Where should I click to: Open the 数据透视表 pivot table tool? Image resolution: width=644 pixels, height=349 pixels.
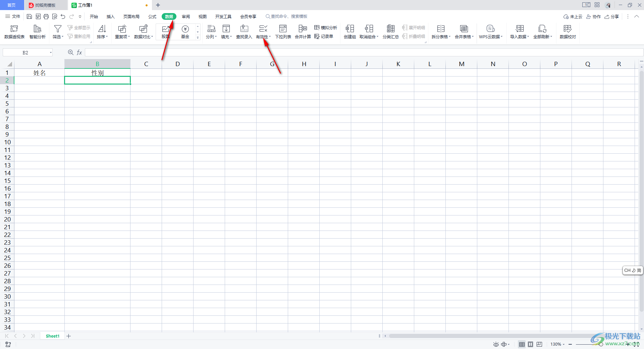[x=14, y=32]
